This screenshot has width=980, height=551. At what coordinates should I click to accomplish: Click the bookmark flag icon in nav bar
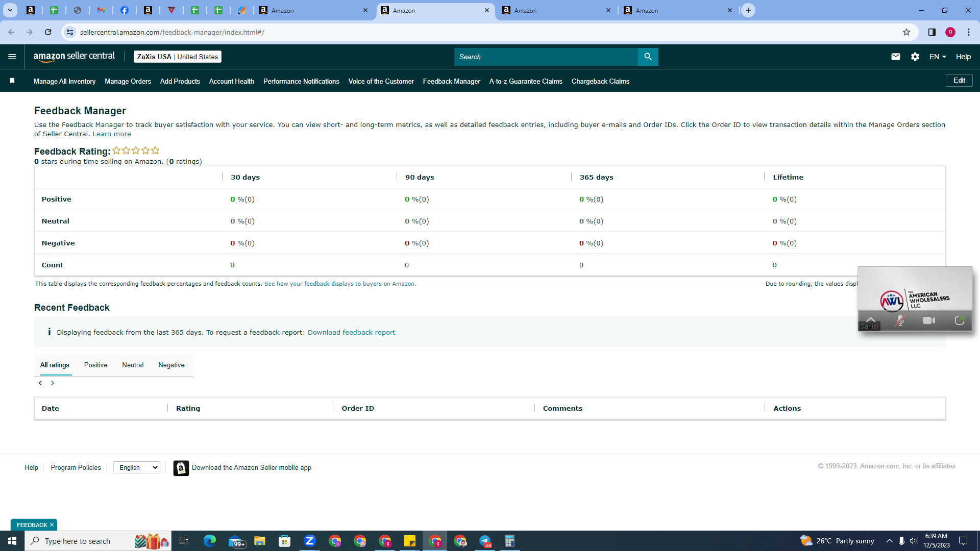pyautogui.click(x=12, y=81)
